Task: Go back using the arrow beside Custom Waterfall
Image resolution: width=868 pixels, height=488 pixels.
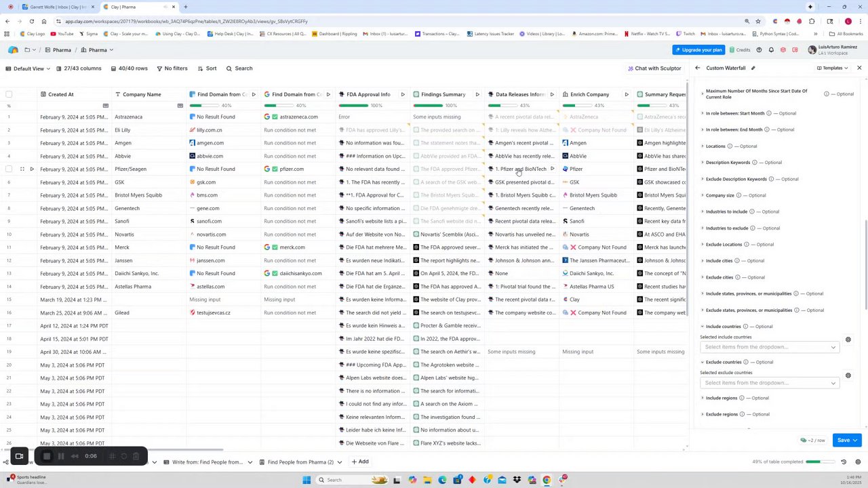Action: click(697, 68)
